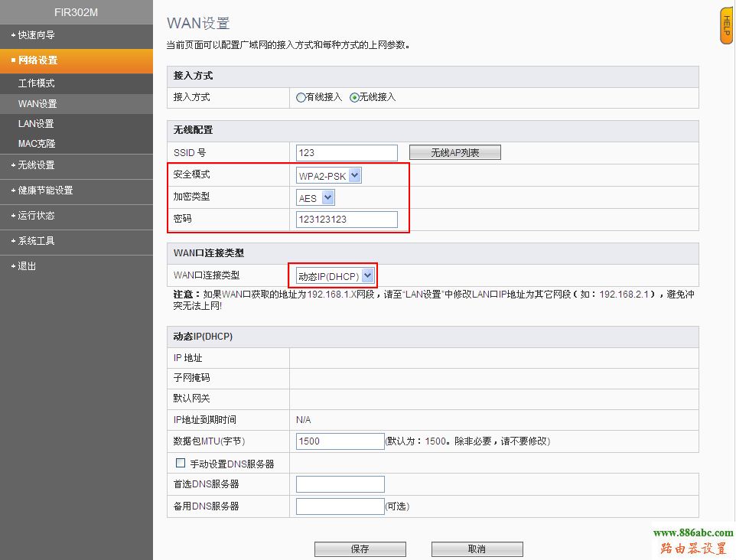Click the 无线AP列表 button
The image size is (736, 560).
455,152
